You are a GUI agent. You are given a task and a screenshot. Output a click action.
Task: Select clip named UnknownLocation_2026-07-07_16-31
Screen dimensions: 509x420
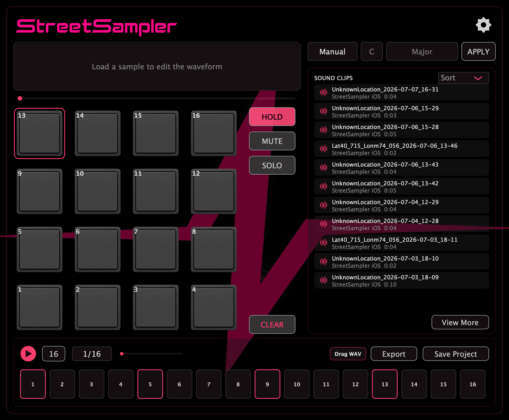[401, 92]
